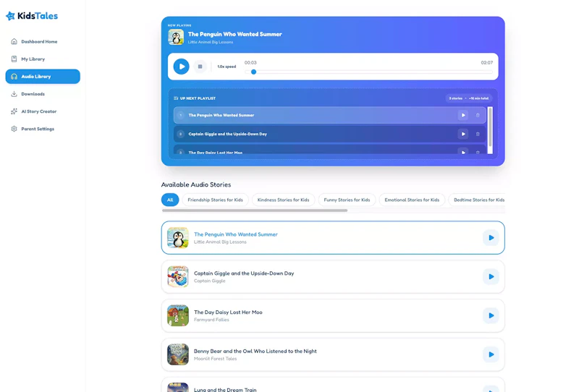Click the book icon beside My Library
Viewport: 579px width, 392px height.
tap(14, 59)
